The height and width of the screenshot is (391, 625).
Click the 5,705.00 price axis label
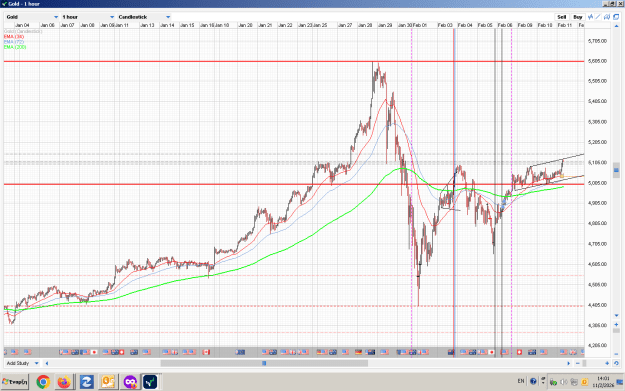coord(597,41)
